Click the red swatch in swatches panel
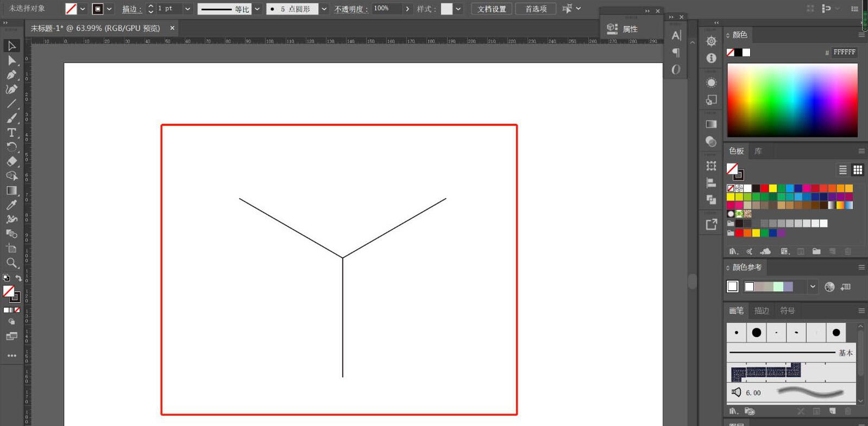Screen dimensions: 868x426 pyautogui.click(x=764, y=188)
